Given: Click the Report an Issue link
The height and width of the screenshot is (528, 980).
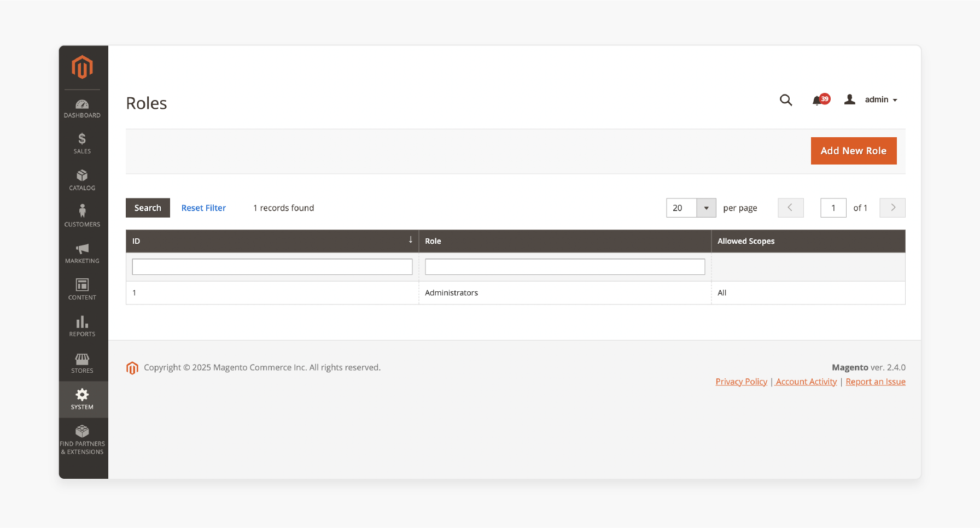Looking at the screenshot, I should pyautogui.click(x=876, y=382).
